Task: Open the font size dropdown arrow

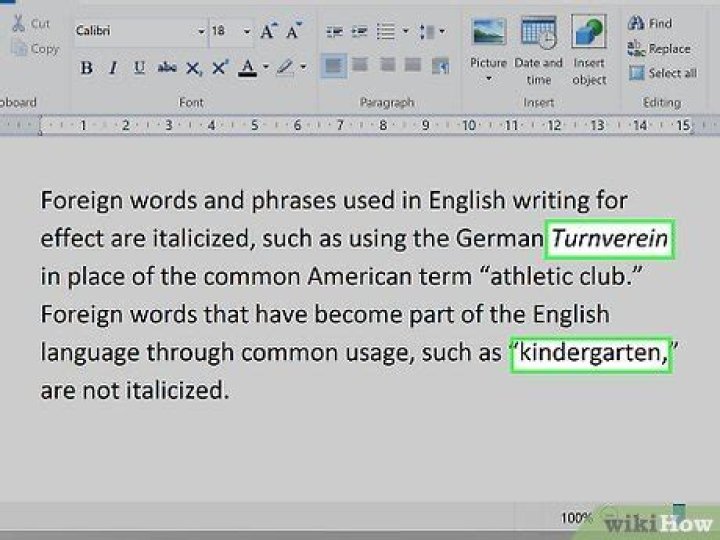Action: point(247,31)
